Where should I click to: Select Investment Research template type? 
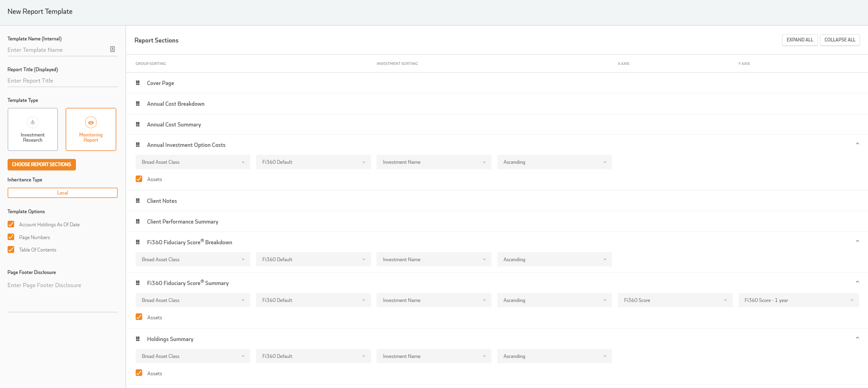click(x=33, y=129)
